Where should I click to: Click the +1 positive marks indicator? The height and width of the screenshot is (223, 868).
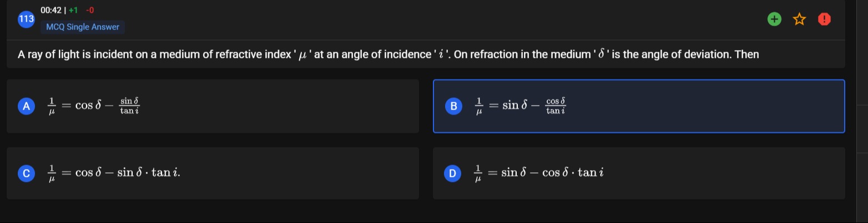73,11
